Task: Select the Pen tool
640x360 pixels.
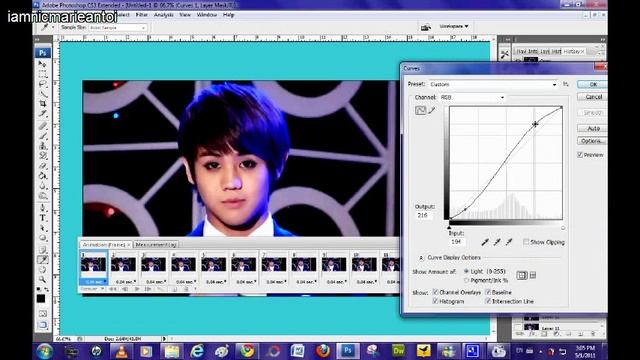Action: point(42,208)
